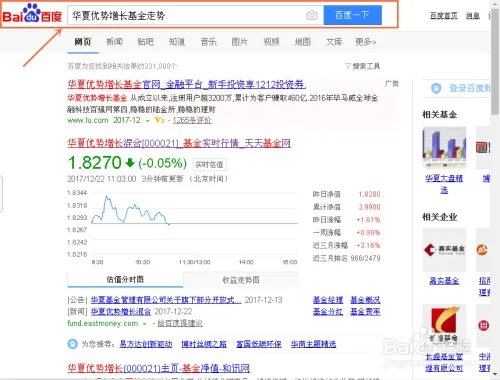Switch to 文库 tab
500x380 pixels.
(334, 42)
